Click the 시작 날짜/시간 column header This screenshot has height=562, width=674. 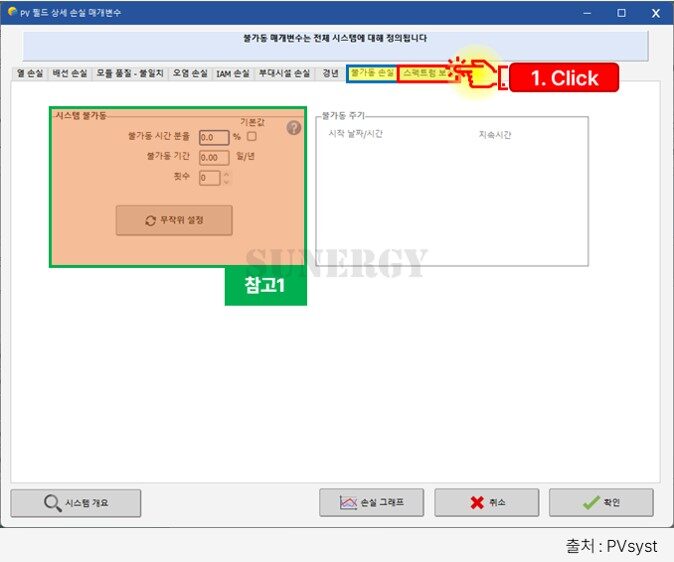pyautogui.click(x=355, y=134)
